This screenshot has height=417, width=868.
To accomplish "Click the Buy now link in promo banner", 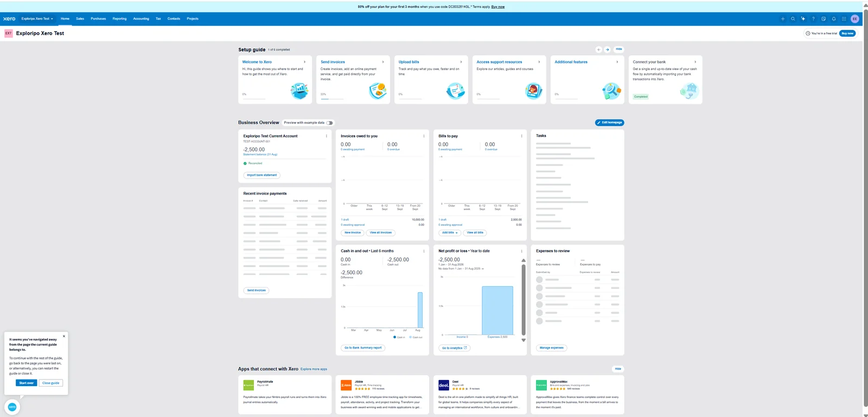I will click(x=498, y=7).
